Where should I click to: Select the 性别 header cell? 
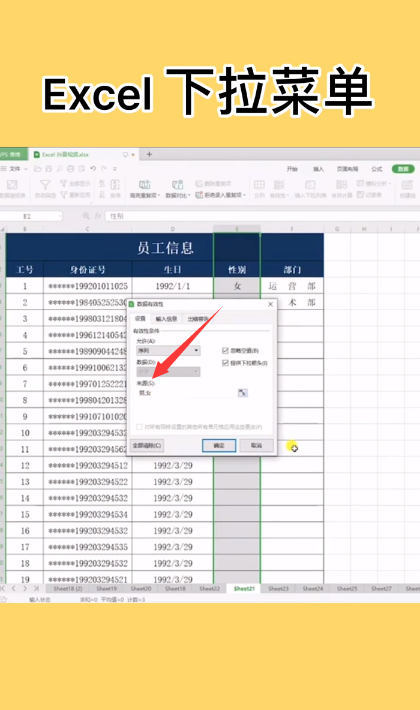237,270
